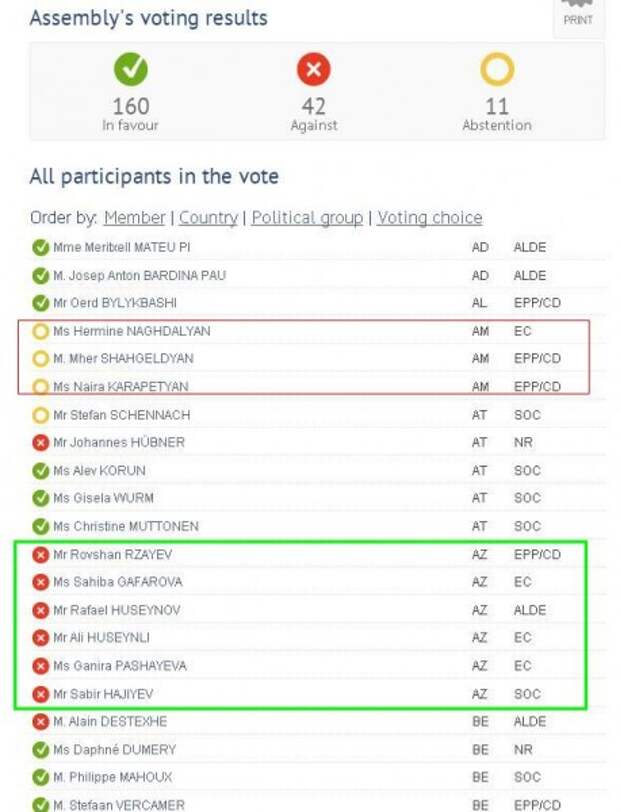The height and width of the screenshot is (812, 620).
Task: Click in-favour icon beside Daphné DUMERY
Action: [40, 749]
